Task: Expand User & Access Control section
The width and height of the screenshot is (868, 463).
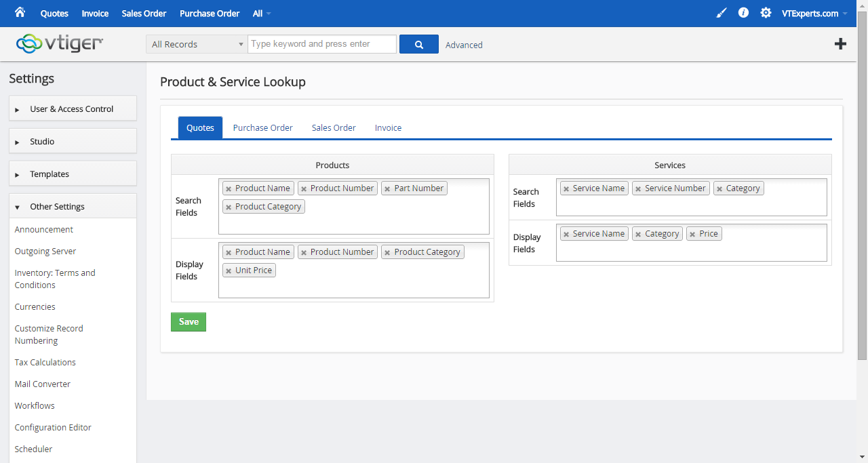Action: pos(73,109)
